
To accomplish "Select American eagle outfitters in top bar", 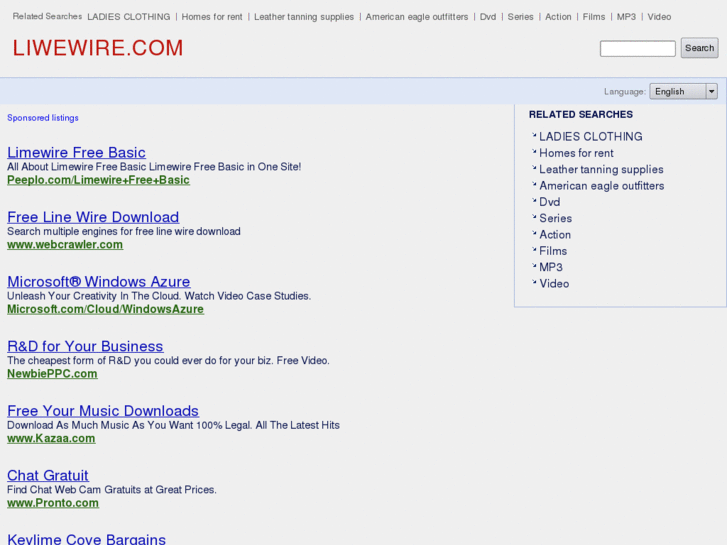I will point(417,17).
